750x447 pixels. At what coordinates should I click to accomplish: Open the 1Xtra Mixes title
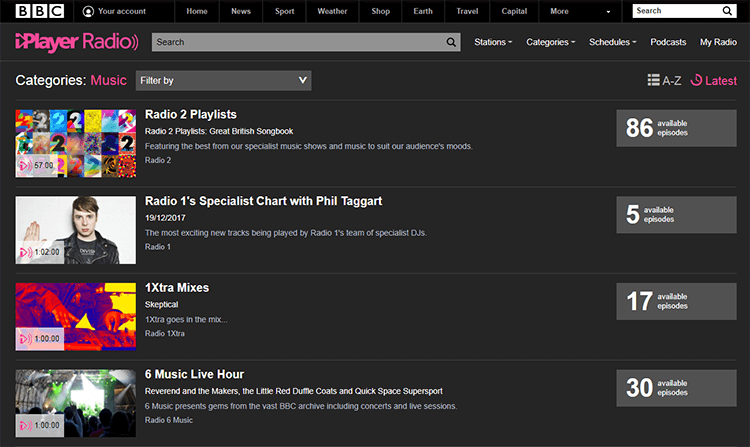[177, 287]
